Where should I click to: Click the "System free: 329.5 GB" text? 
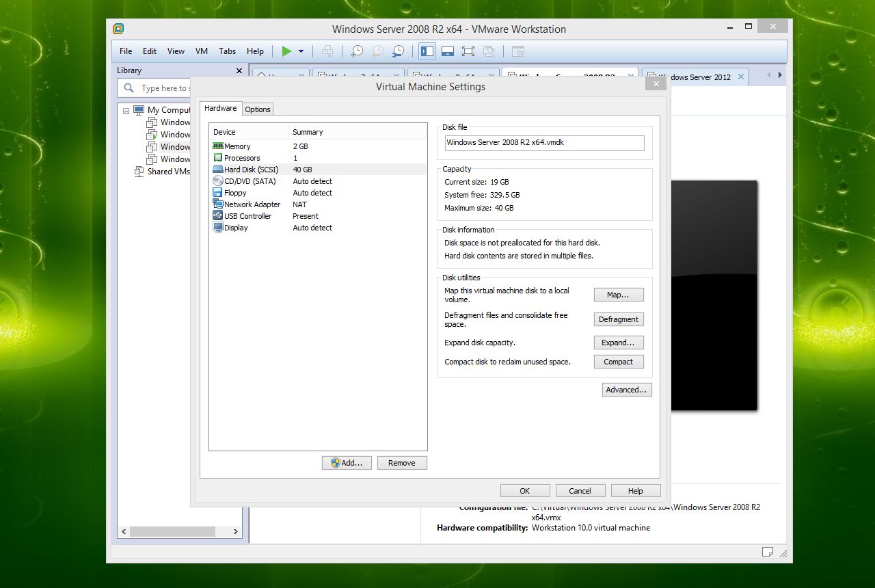click(x=482, y=195)
